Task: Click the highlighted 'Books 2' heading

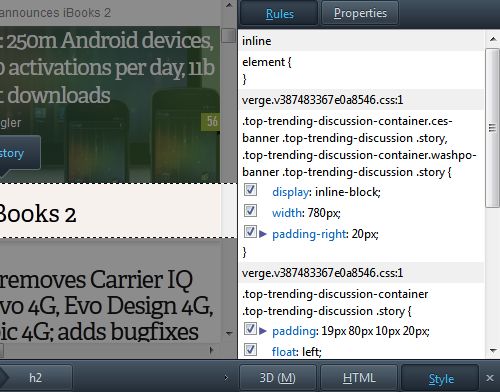Action: pyautogui.click(x=38, y=213)
